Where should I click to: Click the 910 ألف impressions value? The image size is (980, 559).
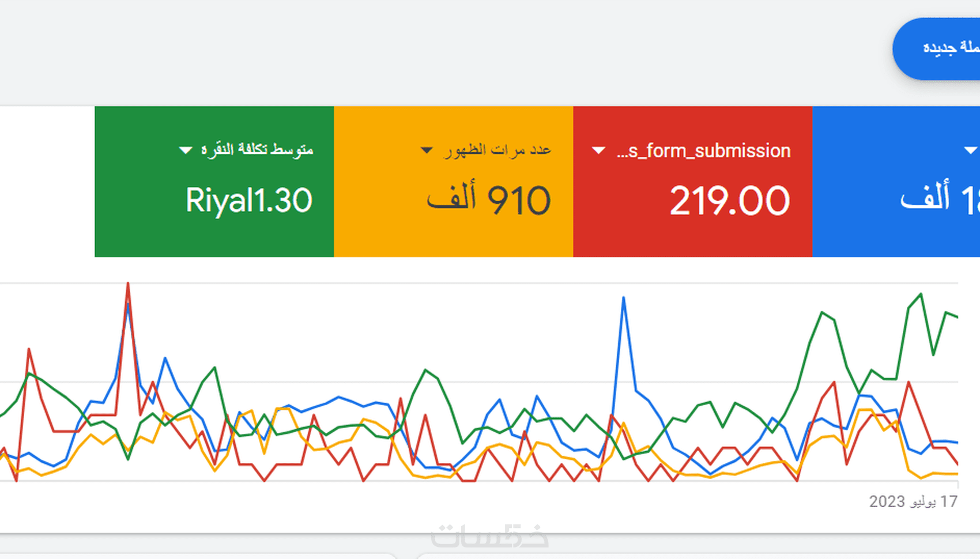coord(489,201)
